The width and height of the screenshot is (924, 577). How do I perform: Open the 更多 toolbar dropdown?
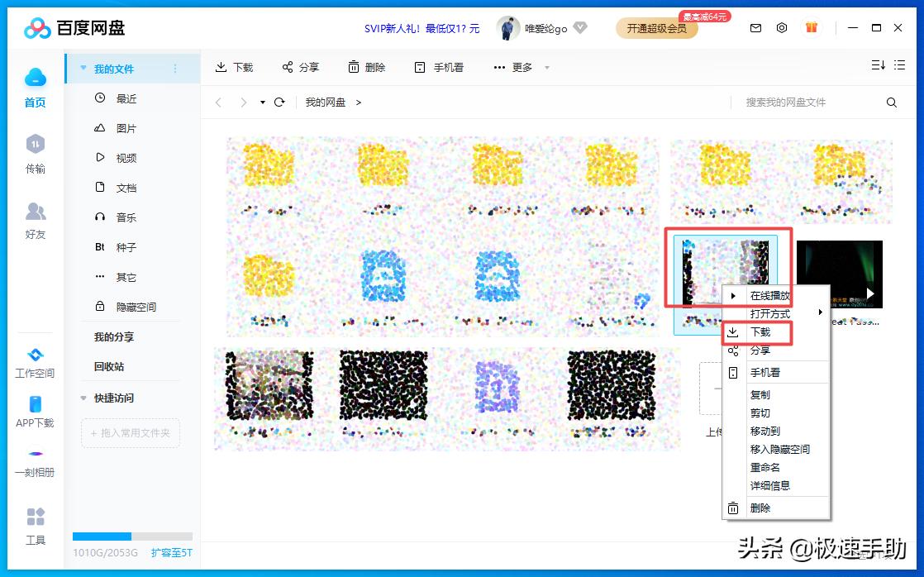(x=521, y=67)
